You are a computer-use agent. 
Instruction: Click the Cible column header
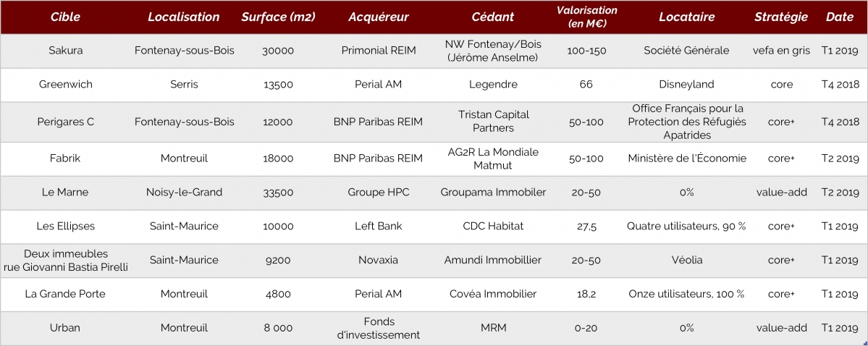pyautogui.click(x=65, y=17)
